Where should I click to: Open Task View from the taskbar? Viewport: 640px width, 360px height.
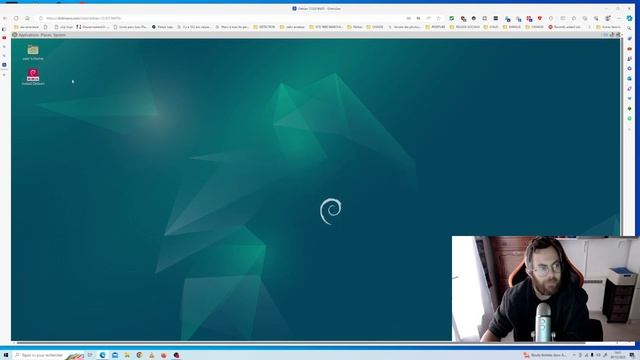coord(90,355)
